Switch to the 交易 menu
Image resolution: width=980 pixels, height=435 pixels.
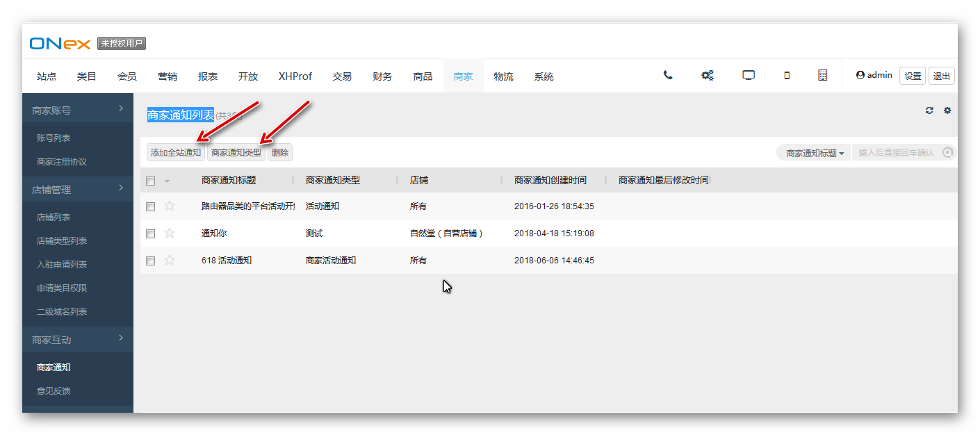[342, 76]
